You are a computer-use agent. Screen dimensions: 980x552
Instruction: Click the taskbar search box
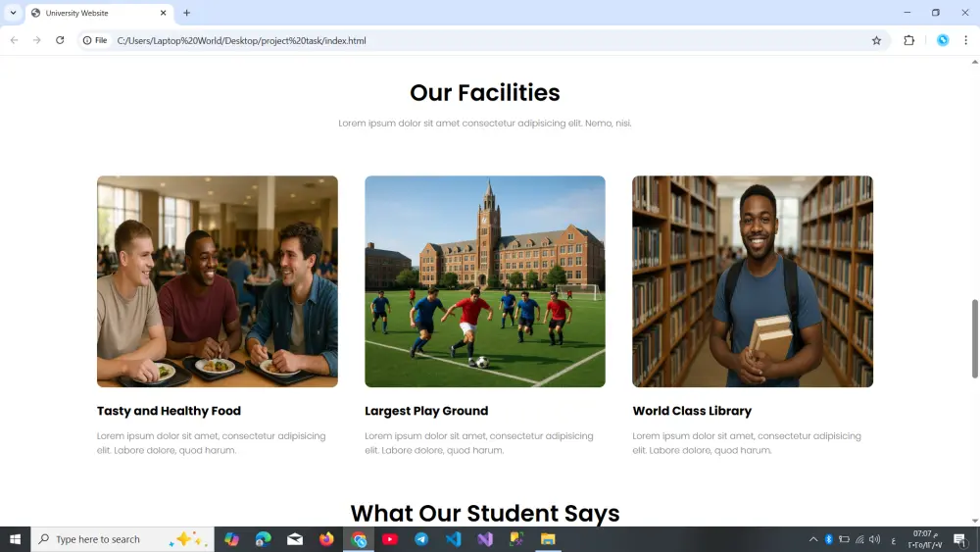(x=122, y=539)
